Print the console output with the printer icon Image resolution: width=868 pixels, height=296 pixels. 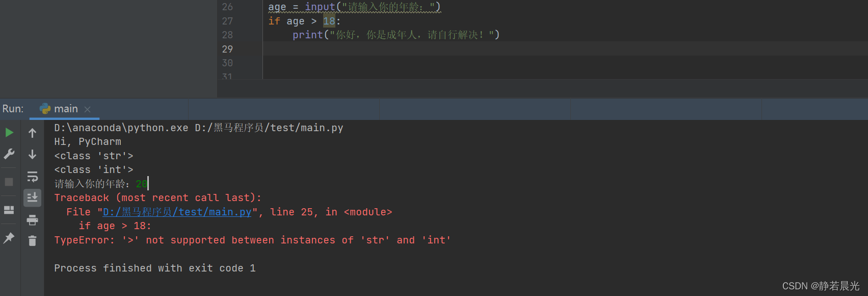pos(32,220)
